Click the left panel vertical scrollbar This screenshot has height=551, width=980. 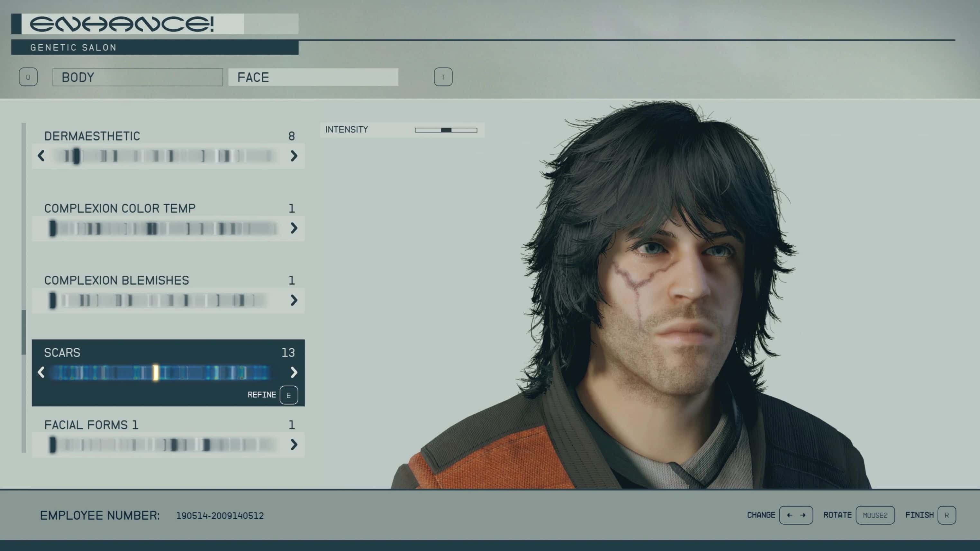pyautogui.click(x=24, y=332)
